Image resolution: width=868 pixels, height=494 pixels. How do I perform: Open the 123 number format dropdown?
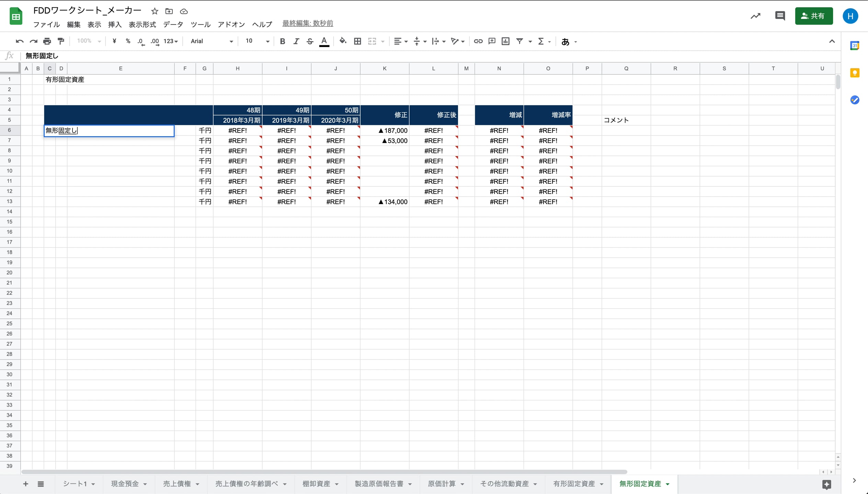click(x=171, y=41)
